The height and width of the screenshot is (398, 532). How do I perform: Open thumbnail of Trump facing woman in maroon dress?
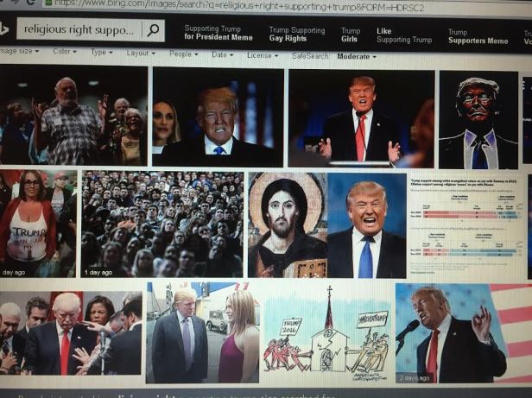(x=203, y=332)
